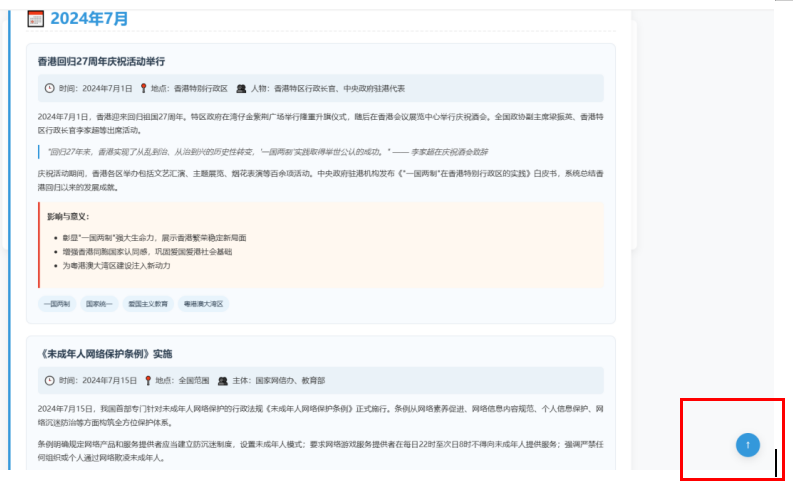This screenshot has width=793, height=487.
Task: Select the 一国两制 tag
Action: click(57, 304)
